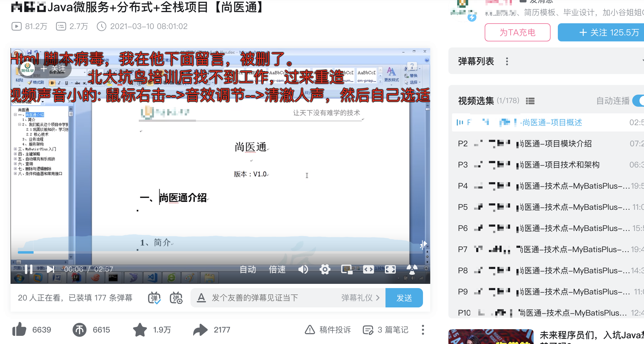The width and height of the screenshot is (644, 344).
Task: Open the recommended video thumbnail below playlist
Action: click(x=491, y=336)
